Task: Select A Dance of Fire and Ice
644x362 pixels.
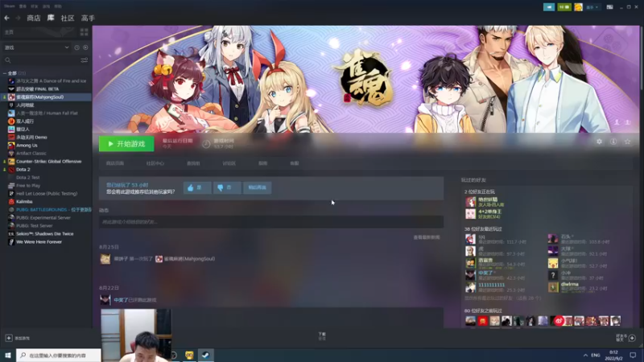Action: (x=51, y=81)
